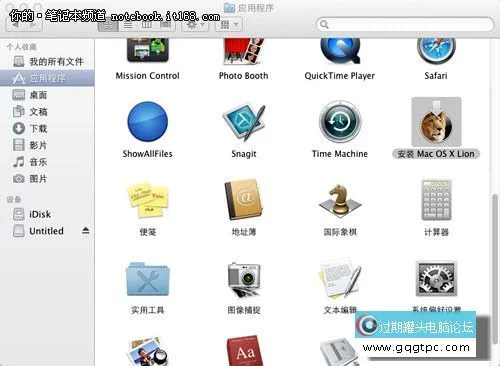Select the Snagit app icon
This screenshot has height=366, width=500.
(x=244, y=122)
